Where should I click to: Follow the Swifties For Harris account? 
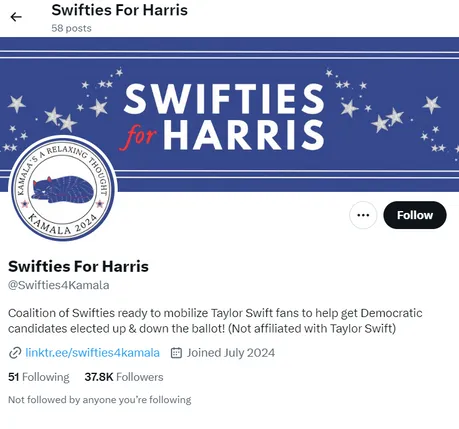415,215
